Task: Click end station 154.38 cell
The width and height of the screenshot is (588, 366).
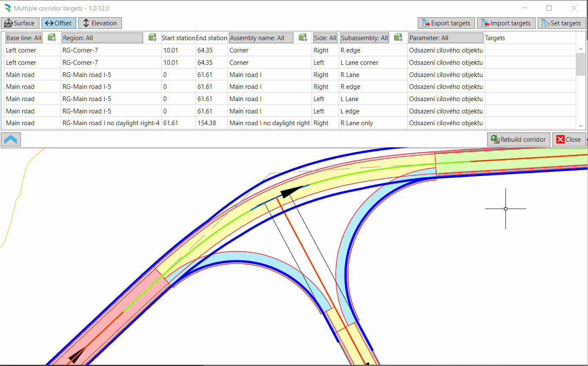Action: (x=212, y=123)
